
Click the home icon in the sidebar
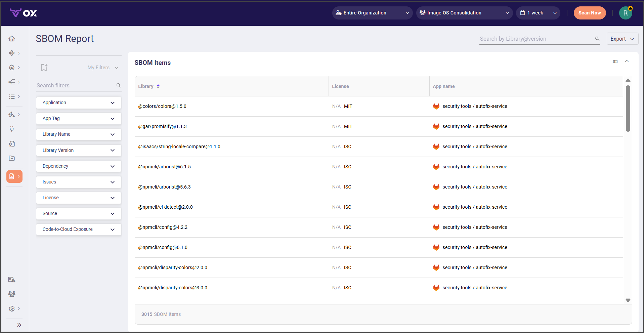[x=12, y=39]
